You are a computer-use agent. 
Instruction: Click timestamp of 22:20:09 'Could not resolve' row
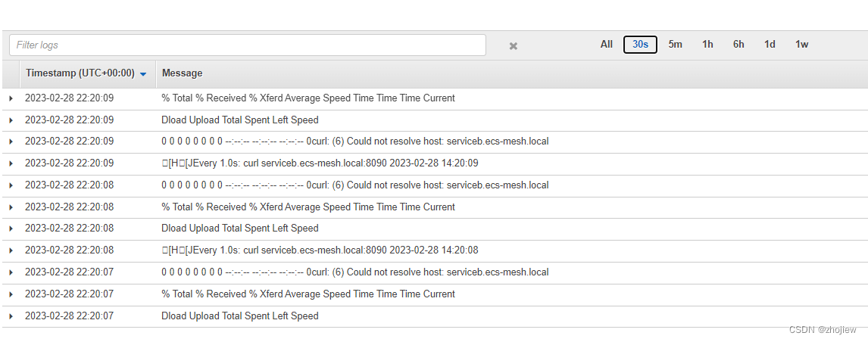pyautogui.click(x=69, y=141)
